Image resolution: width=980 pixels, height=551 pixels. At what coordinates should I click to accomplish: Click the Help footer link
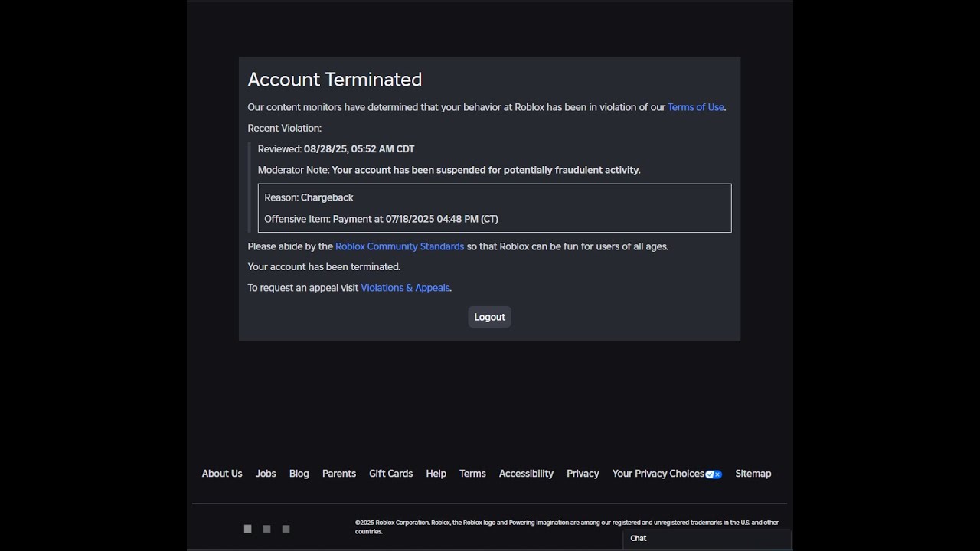pyautogui.click(x=436, y=474)
